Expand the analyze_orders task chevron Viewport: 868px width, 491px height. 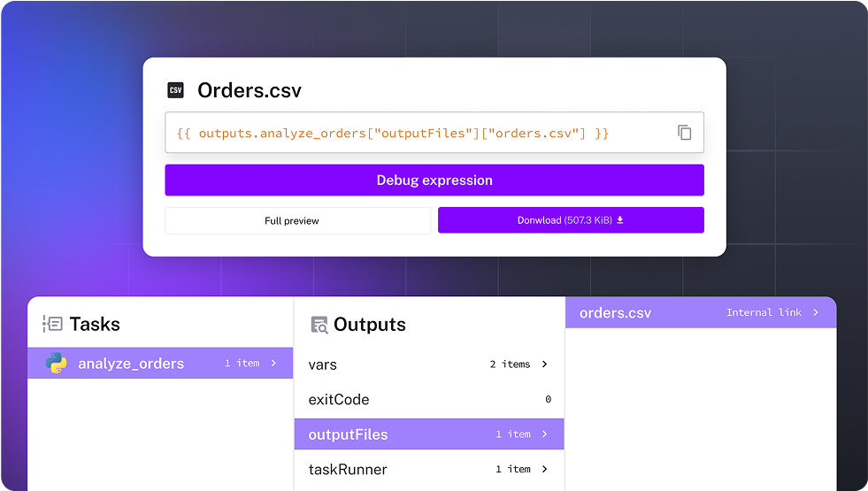(x=274, y=363)
